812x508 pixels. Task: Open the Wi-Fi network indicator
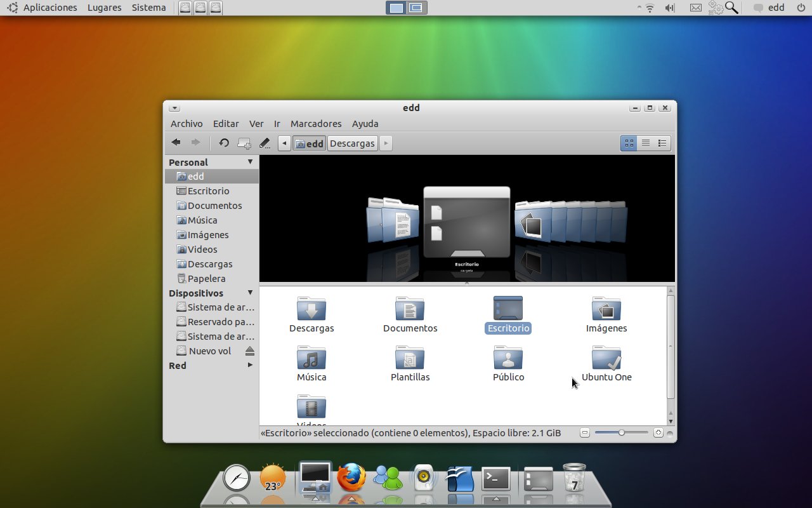[649, 8]
